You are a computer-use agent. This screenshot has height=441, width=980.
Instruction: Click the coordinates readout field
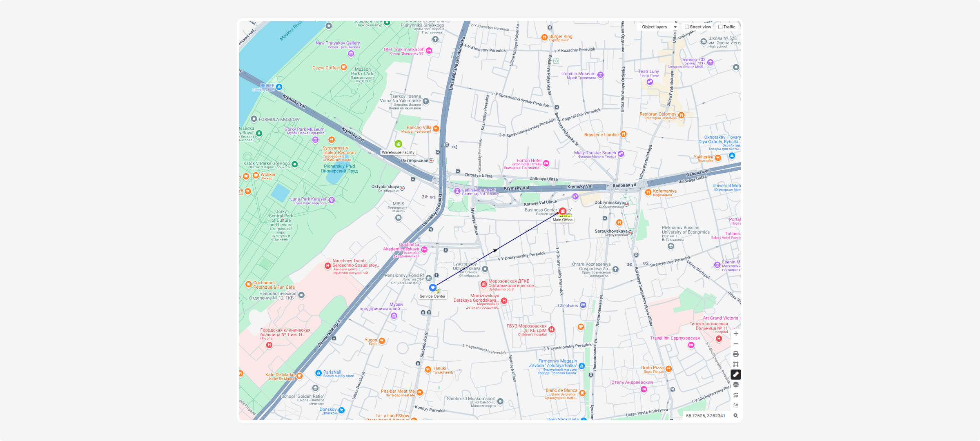pyautogui.click(x=706, y=416)
